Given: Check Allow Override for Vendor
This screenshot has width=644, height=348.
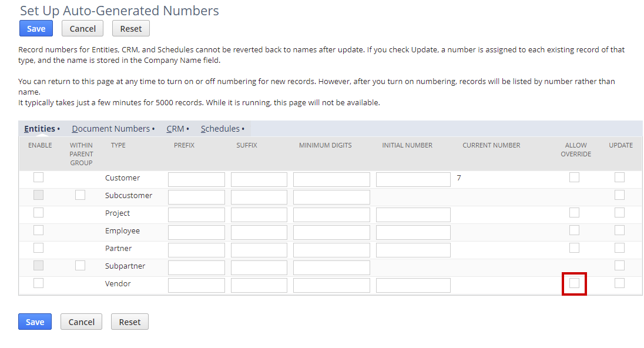Looking at the screenshot, I should point(574,283).
